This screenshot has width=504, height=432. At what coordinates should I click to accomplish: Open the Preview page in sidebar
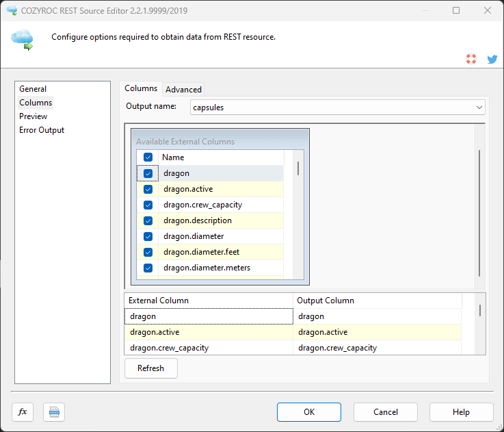click(33, 116)
